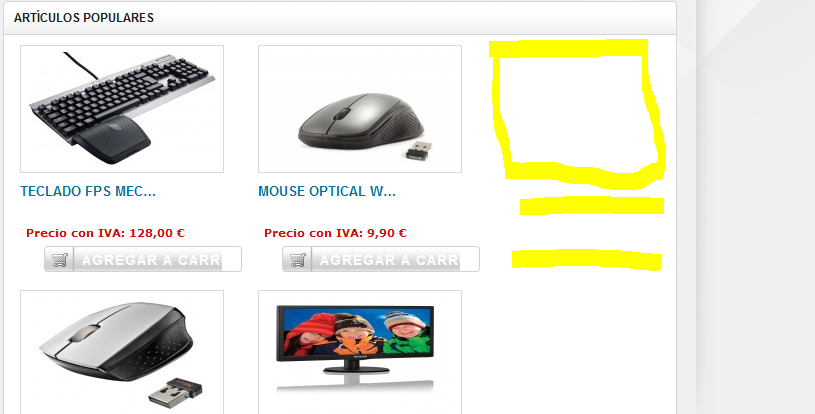815x414 pixels.
Task: Open the Philips monitor product thumbnail
Action: coord(360,352)
